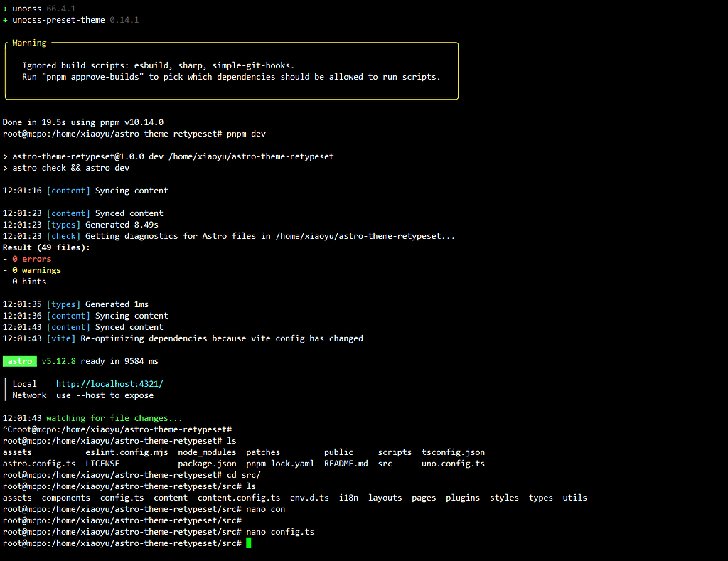Click the green astro badge

coord(19,361)
